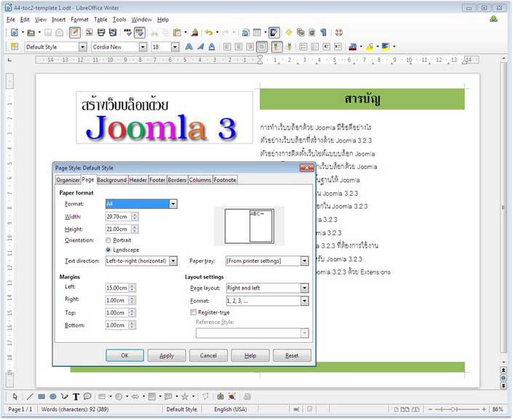Select the Ellipse drawing tool
The width and height of the screenshot is (513, 420).
(x=52, y=397)
